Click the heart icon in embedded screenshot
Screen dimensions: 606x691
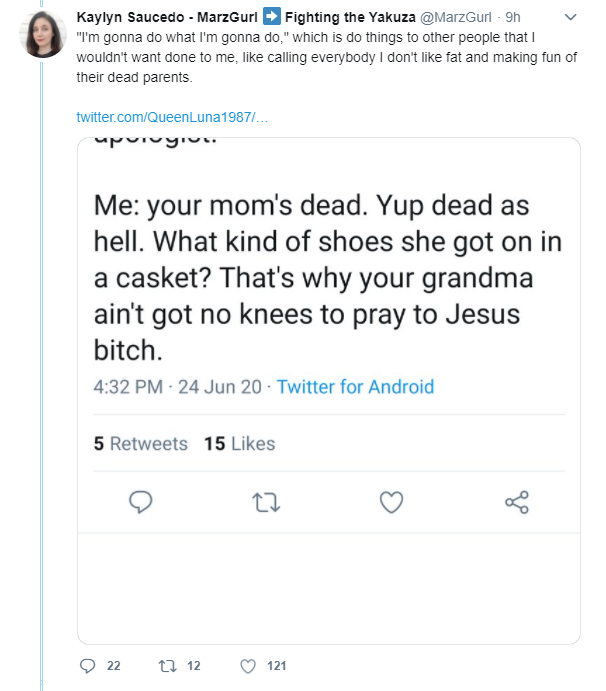[x=391, y=502]
